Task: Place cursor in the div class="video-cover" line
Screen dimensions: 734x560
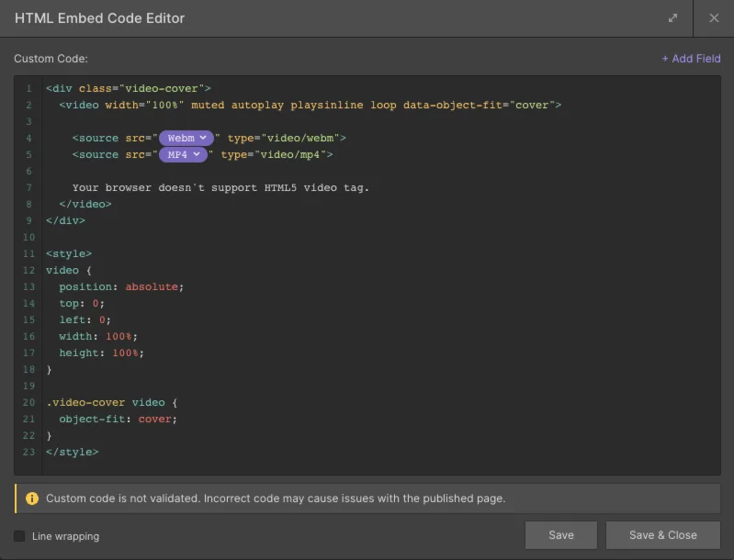Action: coord(129,88)
